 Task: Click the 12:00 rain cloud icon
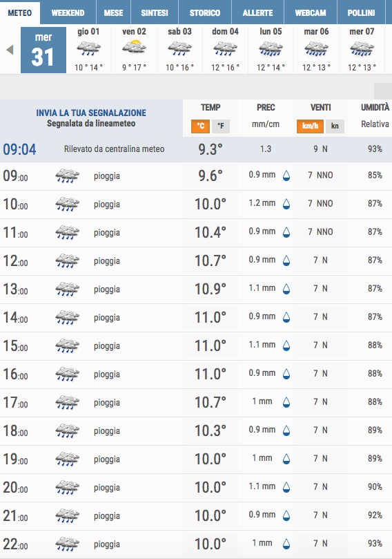68,261
